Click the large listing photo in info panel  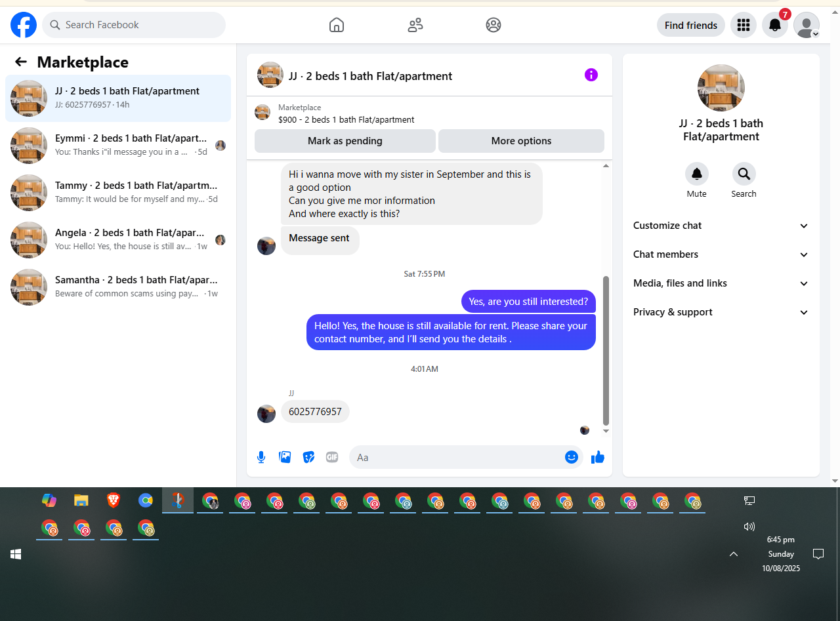721,88
